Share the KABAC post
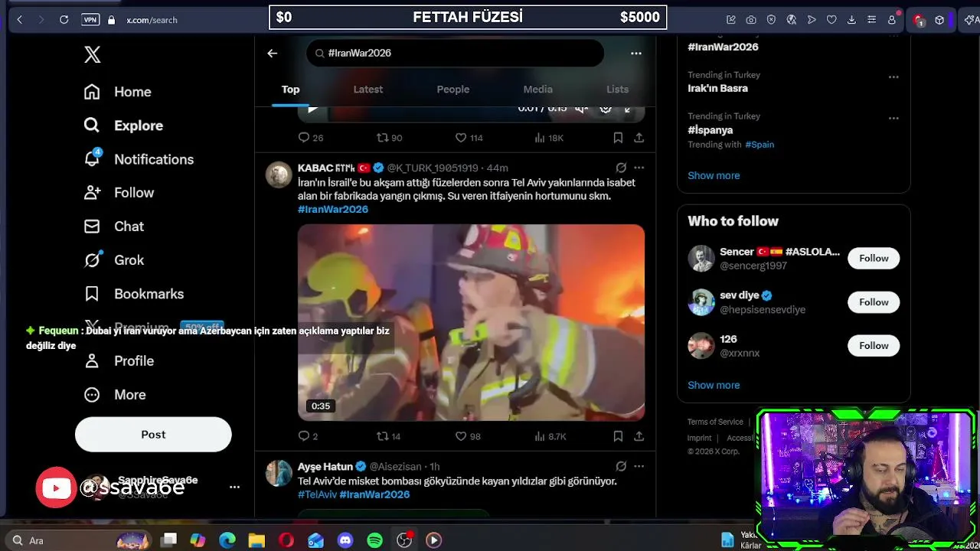 pos(639,436)
